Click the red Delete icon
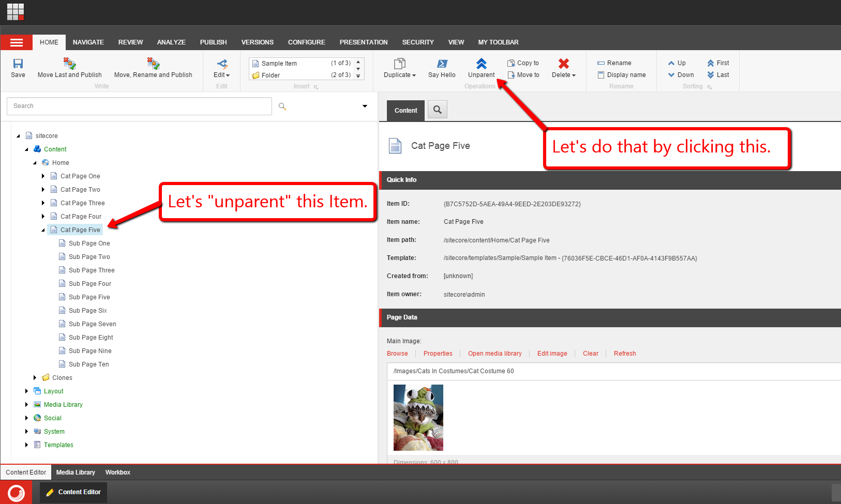 563,64
